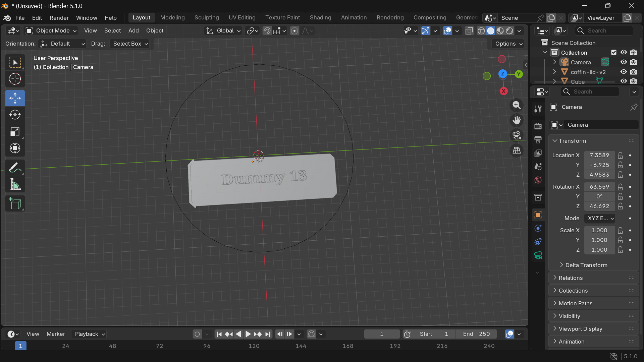
Task: Switch to Shading workspace tab
Action: pyautogui.click(x=320, y=17)
